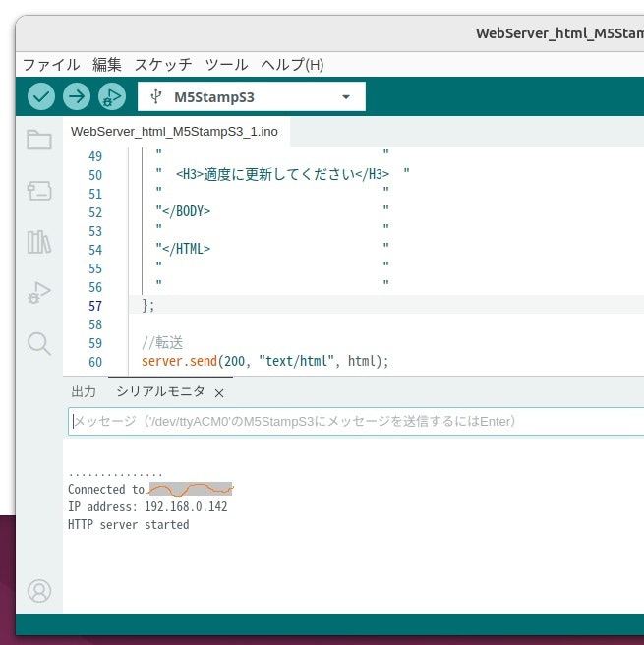Click line number 49 in the gutter
Screen dimensions: 644x645
(x=95, y=156)
